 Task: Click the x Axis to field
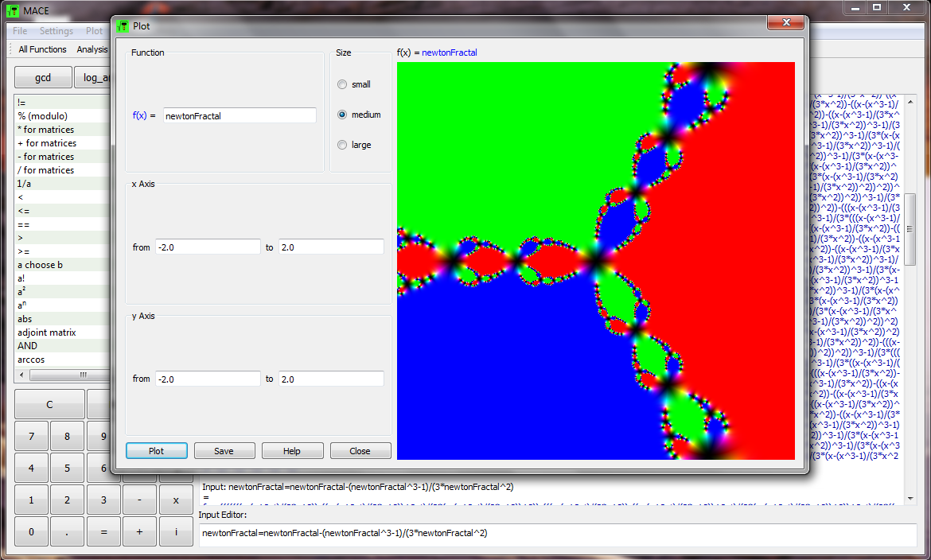click(x=331, y=247)
